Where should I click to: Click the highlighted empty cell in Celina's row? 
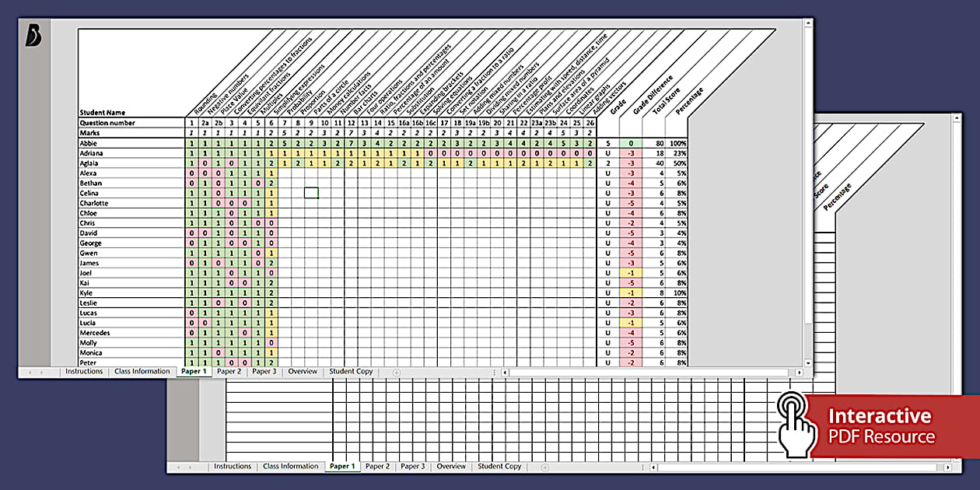click(311, 193)
